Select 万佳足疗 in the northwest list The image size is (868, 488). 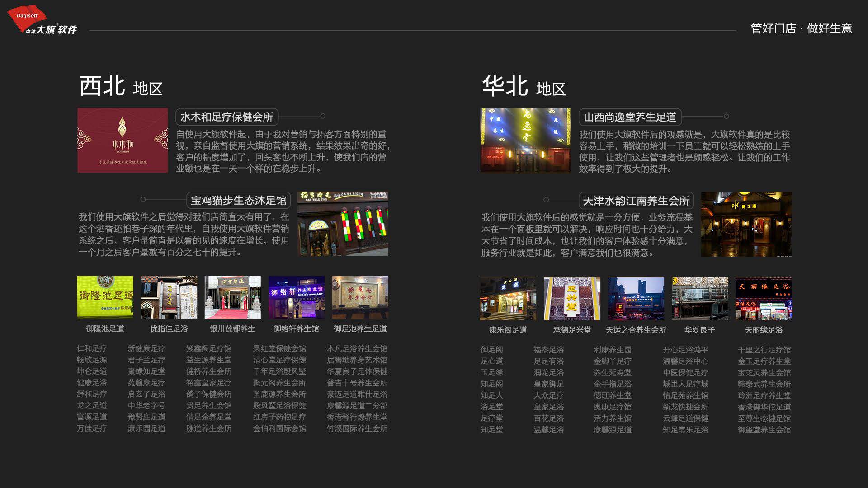click(92, 428)
